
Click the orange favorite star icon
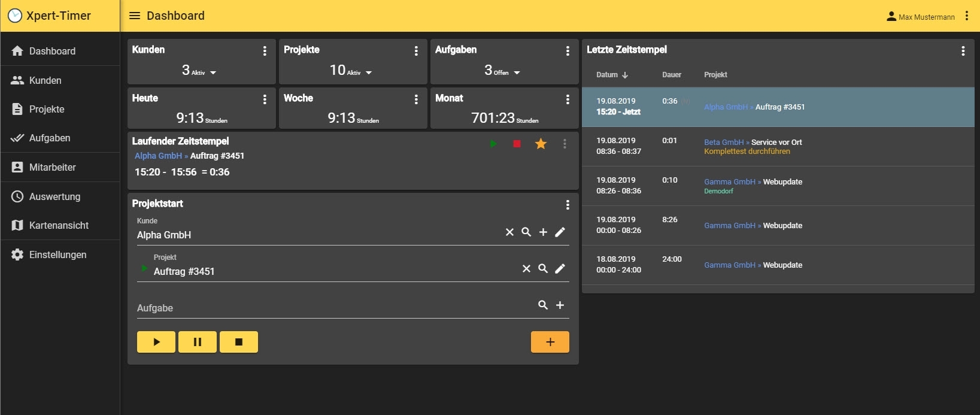pyautogui.click(x=541, y=144)
